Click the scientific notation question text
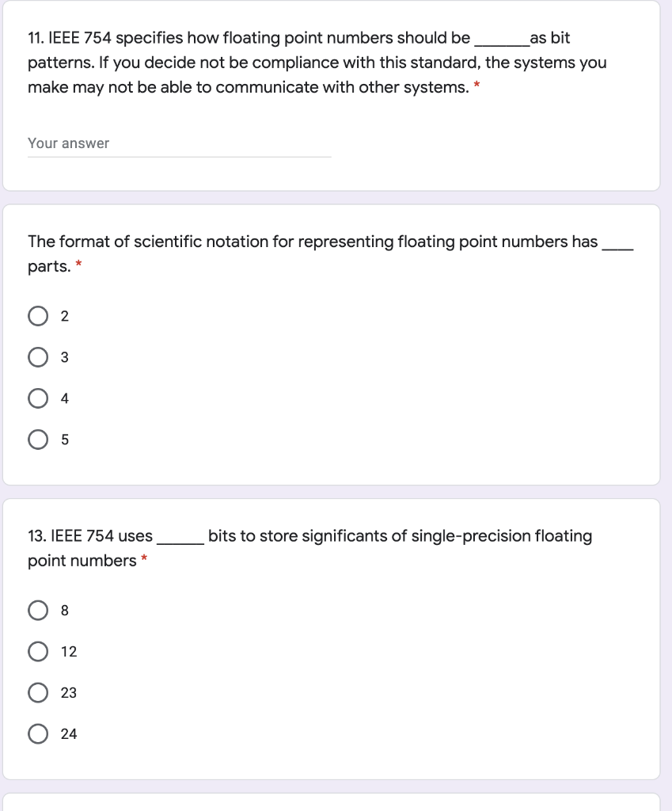 click(313, 242)
